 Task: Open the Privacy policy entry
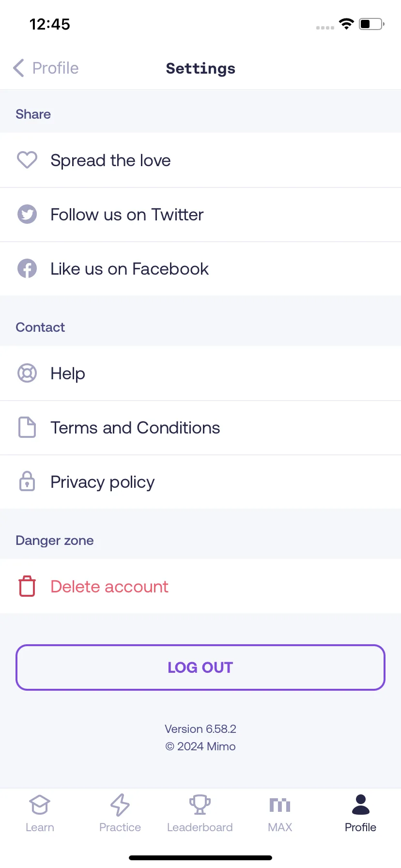pyautogui.click(x=200, y=481)
